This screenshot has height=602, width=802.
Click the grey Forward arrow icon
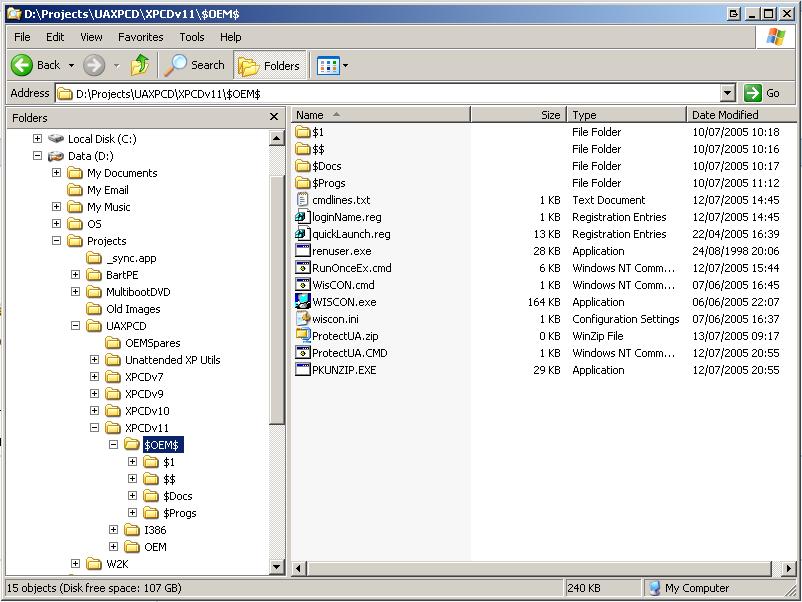(x=94, y=65)
